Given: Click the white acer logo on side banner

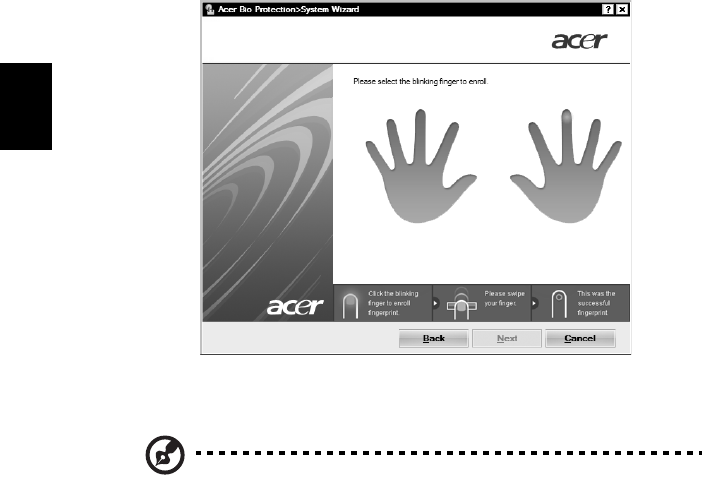Looking at the screenshot, I should 295,307.
